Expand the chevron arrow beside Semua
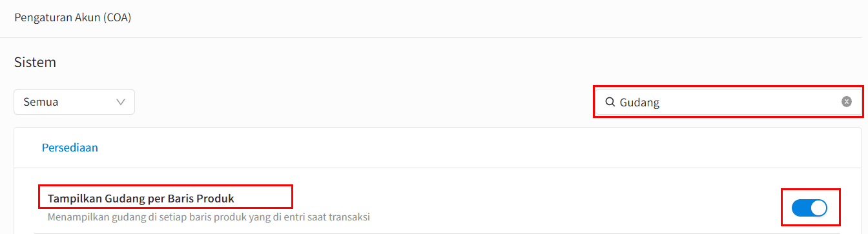This screenshot has height=234, width=868. [121, 102]
